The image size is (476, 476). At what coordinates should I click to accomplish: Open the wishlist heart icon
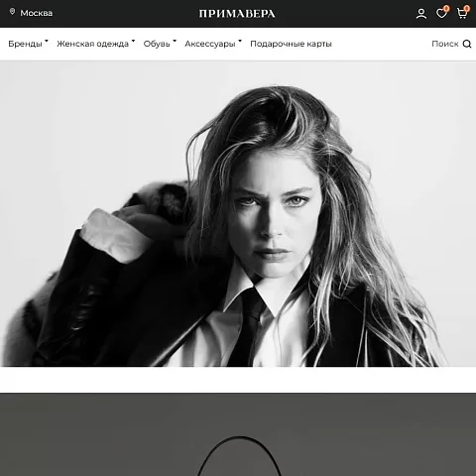[441, 14]
